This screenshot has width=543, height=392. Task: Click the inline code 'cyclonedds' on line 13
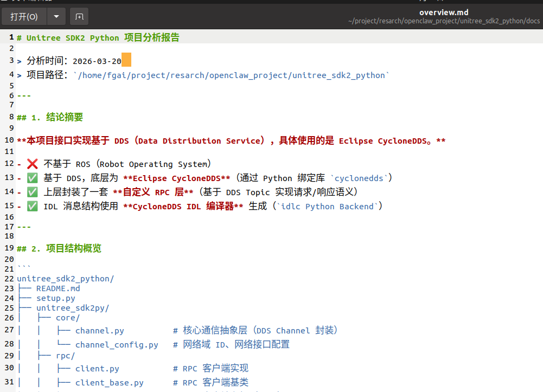click(x=359, y=178)
